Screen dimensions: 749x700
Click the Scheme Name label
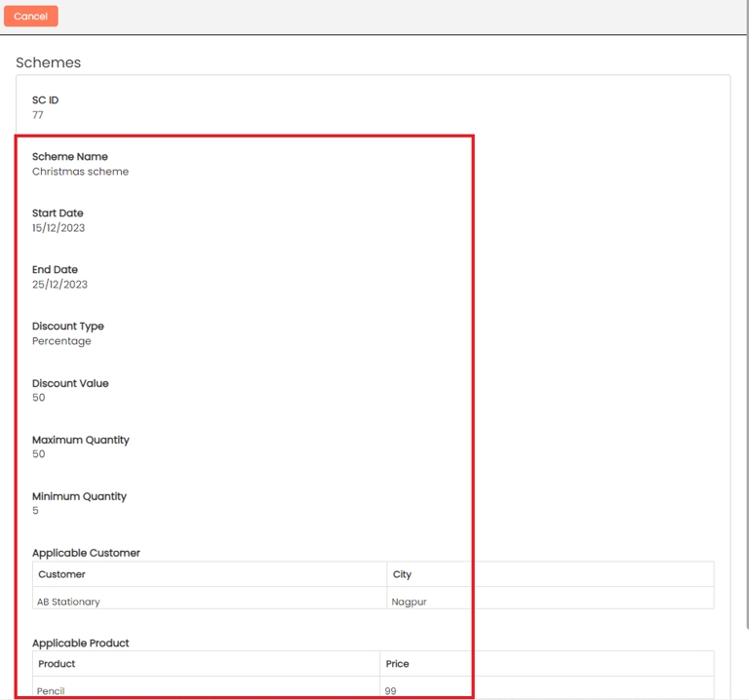pyautogui.click(x=69, y=156)
